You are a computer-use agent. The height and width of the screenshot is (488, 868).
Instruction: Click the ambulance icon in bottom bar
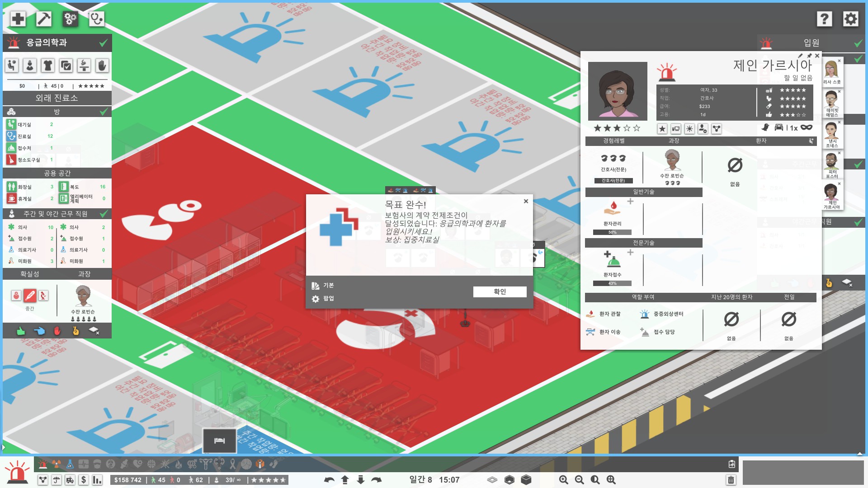click(70, 480)
